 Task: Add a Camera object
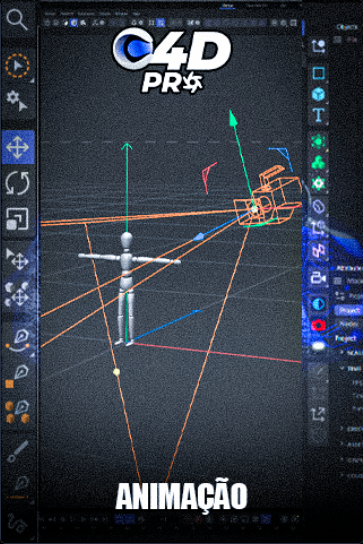pyautogui.click(x=318, y=278)
